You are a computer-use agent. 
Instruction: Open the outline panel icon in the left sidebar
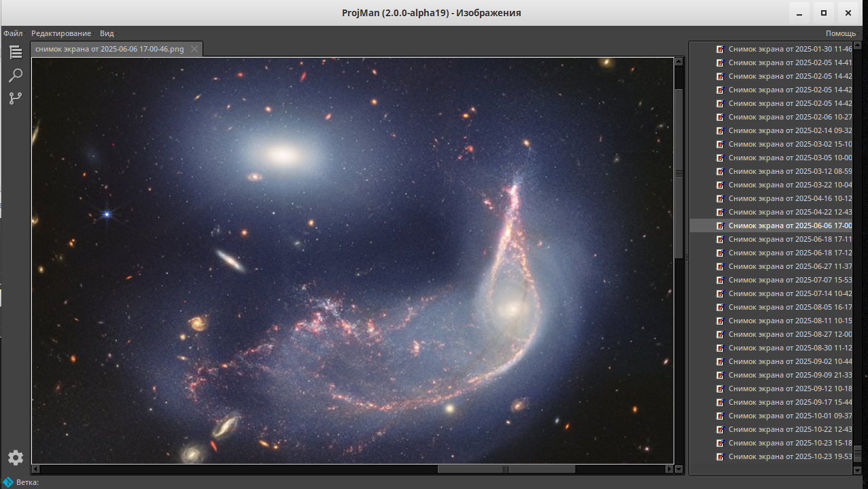(15, 52)
